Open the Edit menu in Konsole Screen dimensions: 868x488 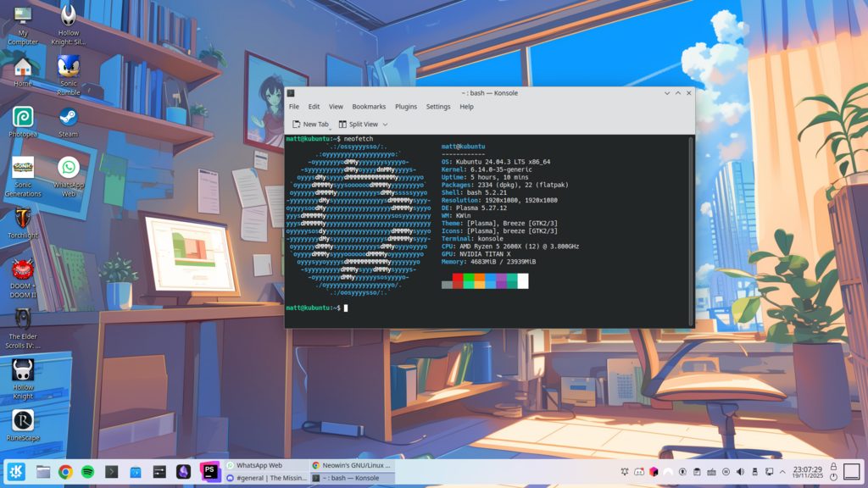click(x=314, y=107)
